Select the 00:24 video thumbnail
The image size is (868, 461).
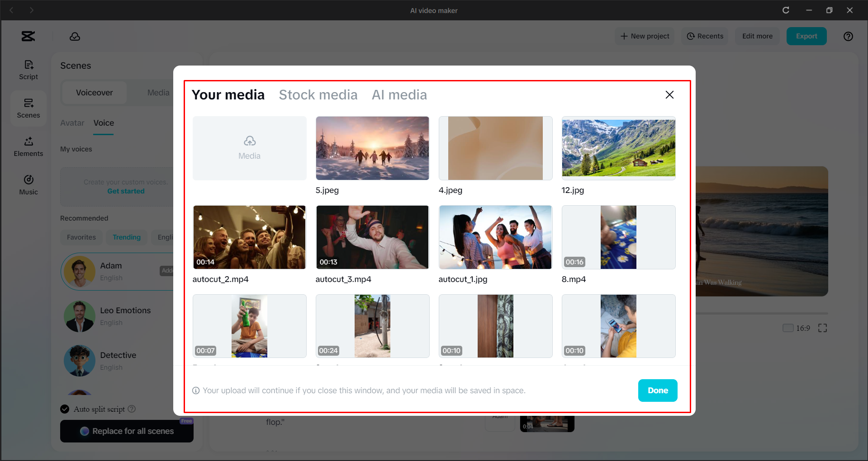(372, 326)
